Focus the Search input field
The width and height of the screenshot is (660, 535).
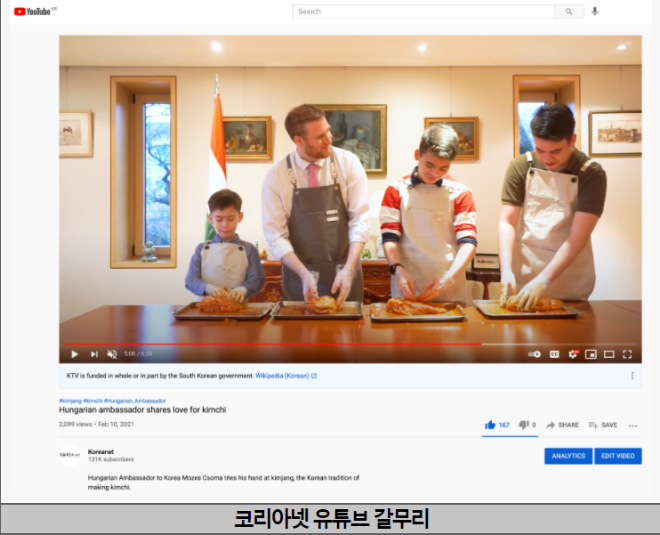click(x=423, y=11)
